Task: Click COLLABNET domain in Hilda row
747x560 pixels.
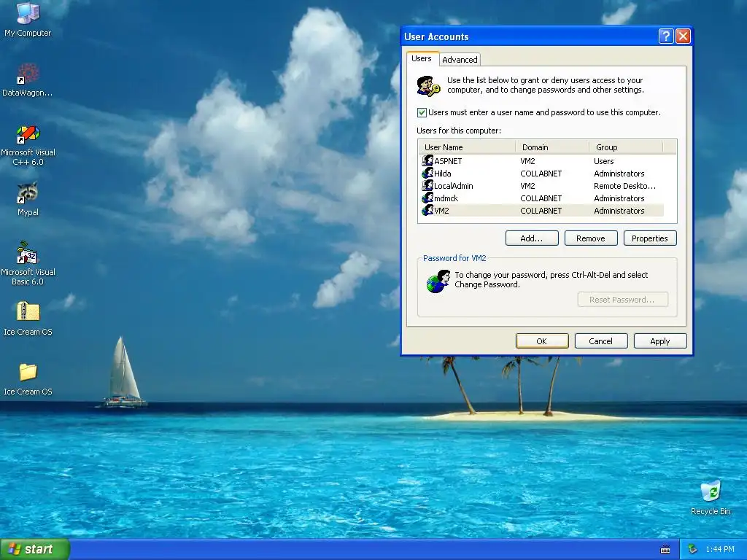Action: pos(541,174)
